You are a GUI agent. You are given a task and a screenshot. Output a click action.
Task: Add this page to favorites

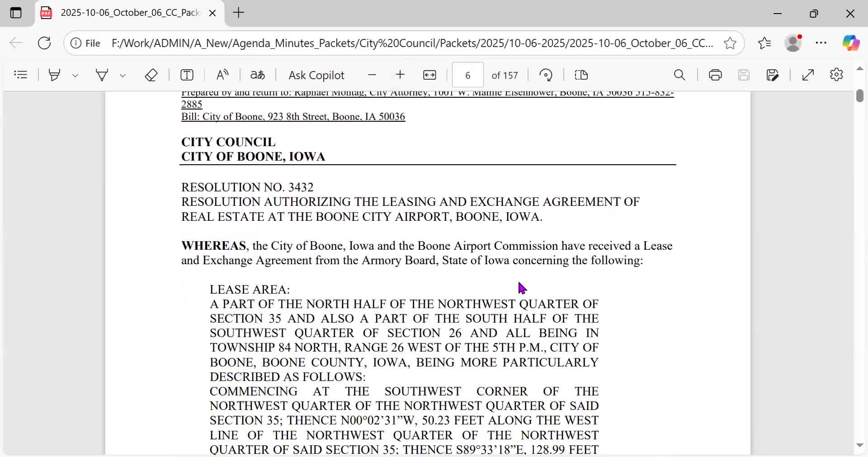(x=730, y=43)
